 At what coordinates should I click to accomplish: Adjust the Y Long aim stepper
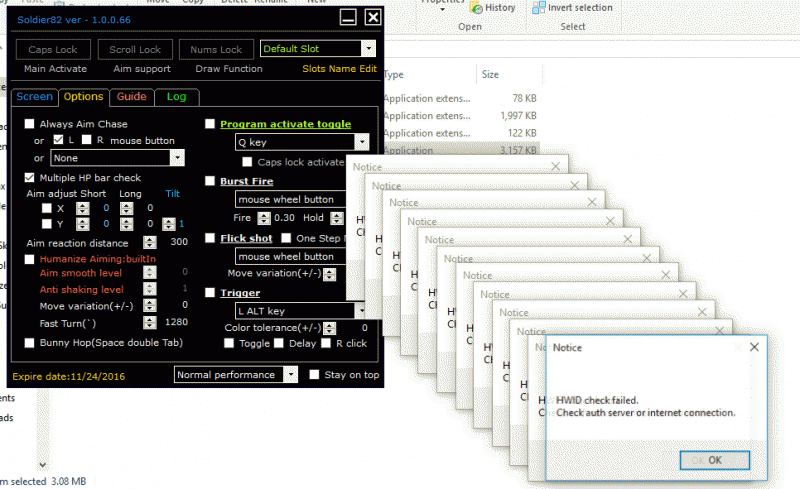tap(127, 224)
